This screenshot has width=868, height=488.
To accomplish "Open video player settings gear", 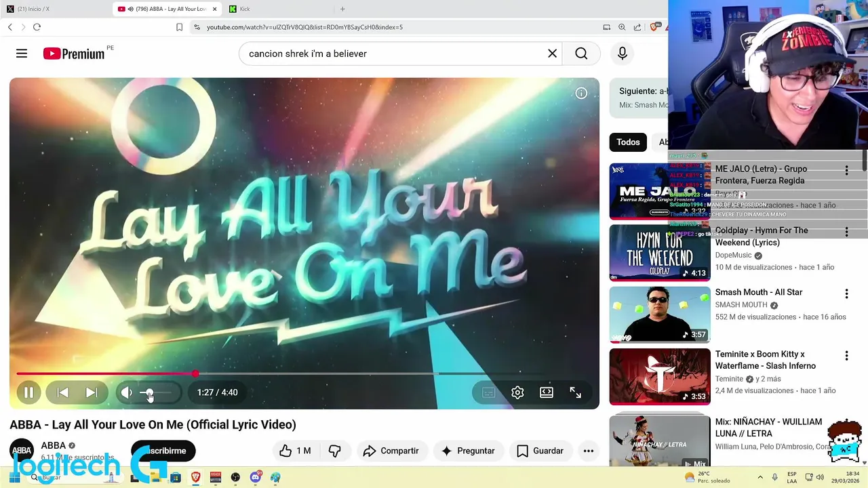I will tap(517, 392).
